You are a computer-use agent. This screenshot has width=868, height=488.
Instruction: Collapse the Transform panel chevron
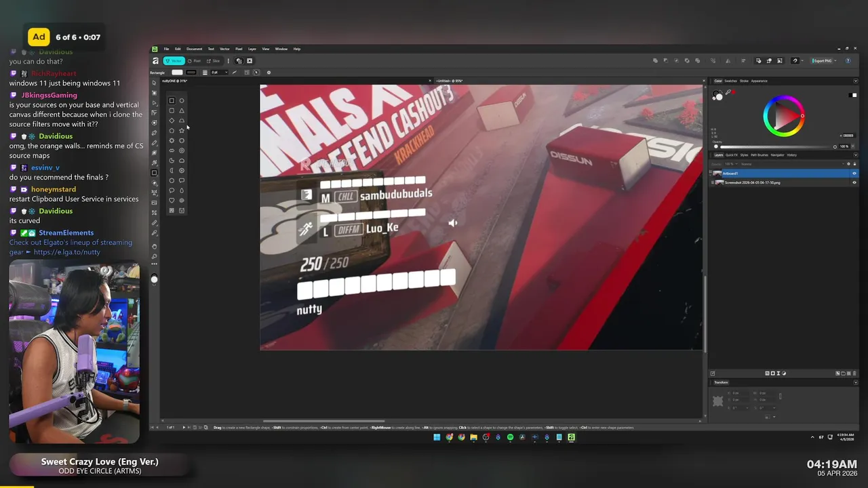856,382
